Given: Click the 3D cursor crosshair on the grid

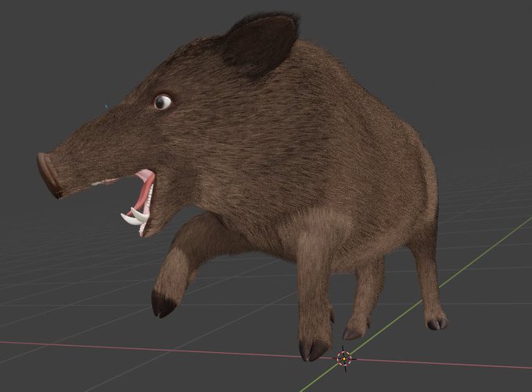Looking at the screenshot, I should tap(344, 358).
